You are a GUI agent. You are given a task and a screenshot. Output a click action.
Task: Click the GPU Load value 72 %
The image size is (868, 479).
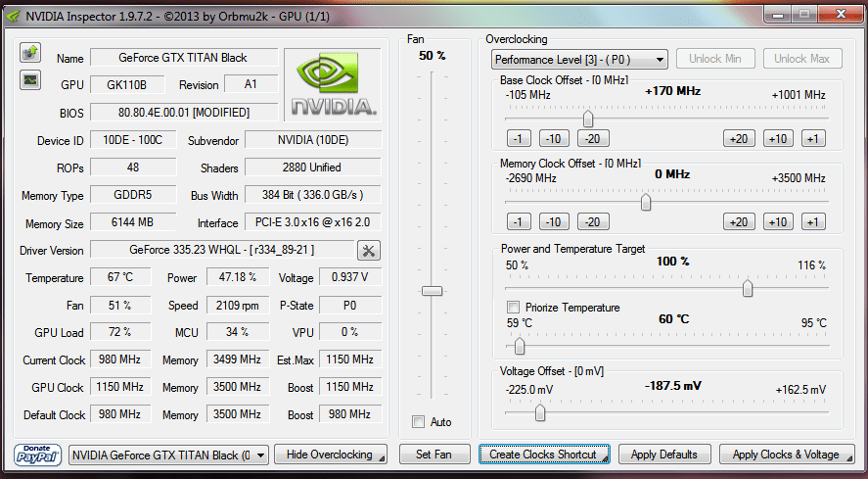point(120,332)
